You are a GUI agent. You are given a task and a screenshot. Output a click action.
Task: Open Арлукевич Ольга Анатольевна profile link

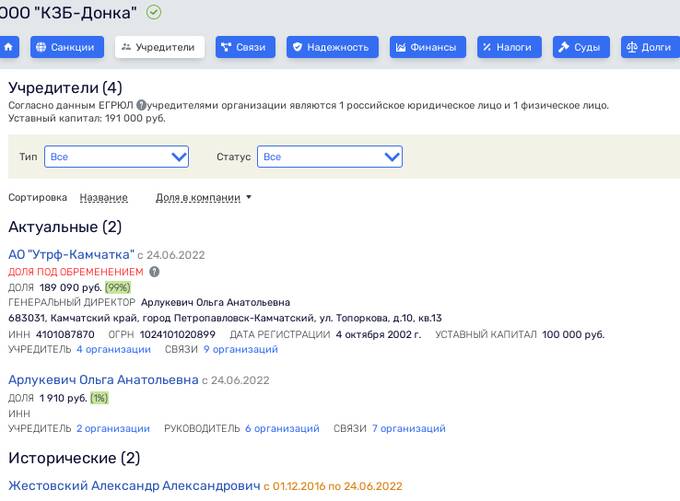pyautogui.click(x=103, y=380)
